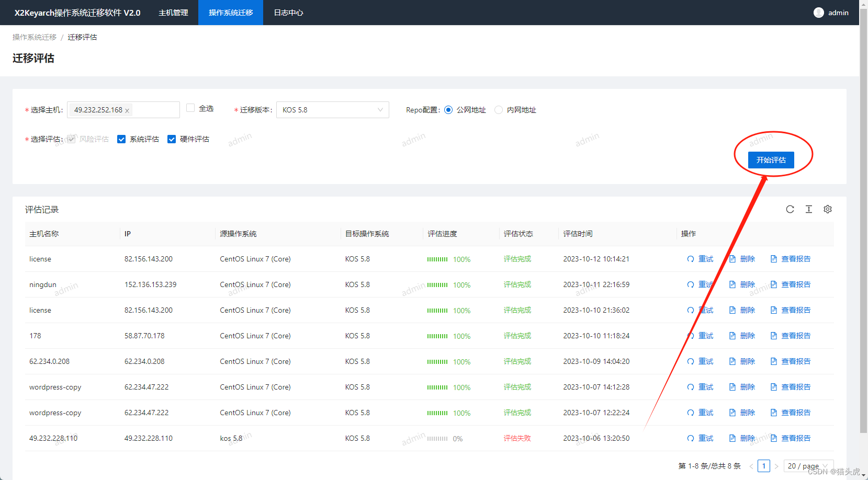Retry the license record from 2023-10-10 21:36:02
This screenshot has width=868, height=480.
pyautogui.click(x=700, y=310)
